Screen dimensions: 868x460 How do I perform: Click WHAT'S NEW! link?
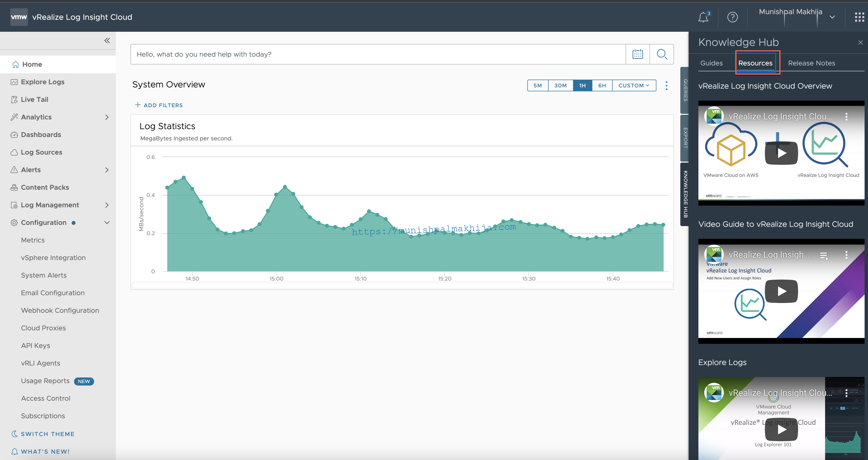[x=45, y=452]
